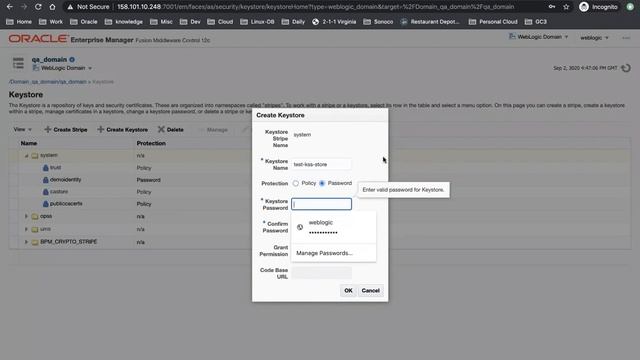Open the Sonoco bookmark folder
This screenshot has width=640, height=360.
(x=378, y=22)
